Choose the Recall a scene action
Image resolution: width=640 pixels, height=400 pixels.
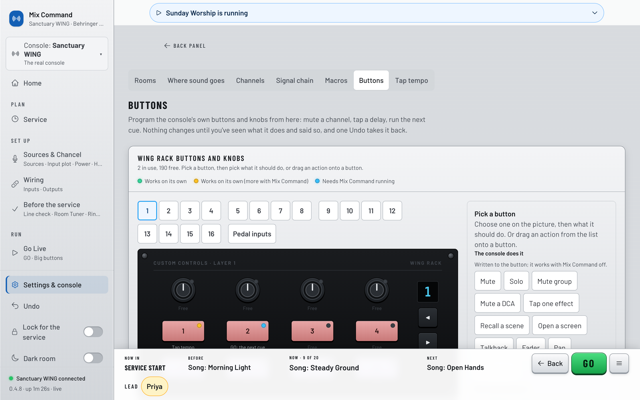pyautogui.click(x=502, y=326)
